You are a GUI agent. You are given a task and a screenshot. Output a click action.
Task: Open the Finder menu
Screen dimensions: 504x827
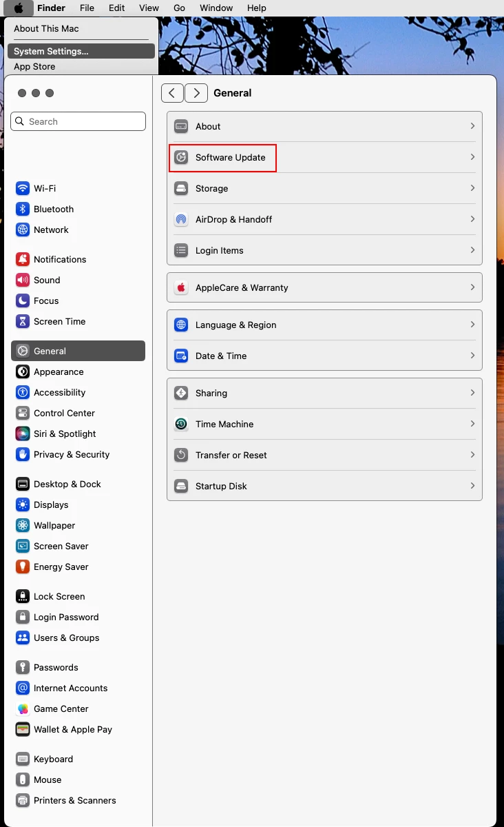[51, 8]
